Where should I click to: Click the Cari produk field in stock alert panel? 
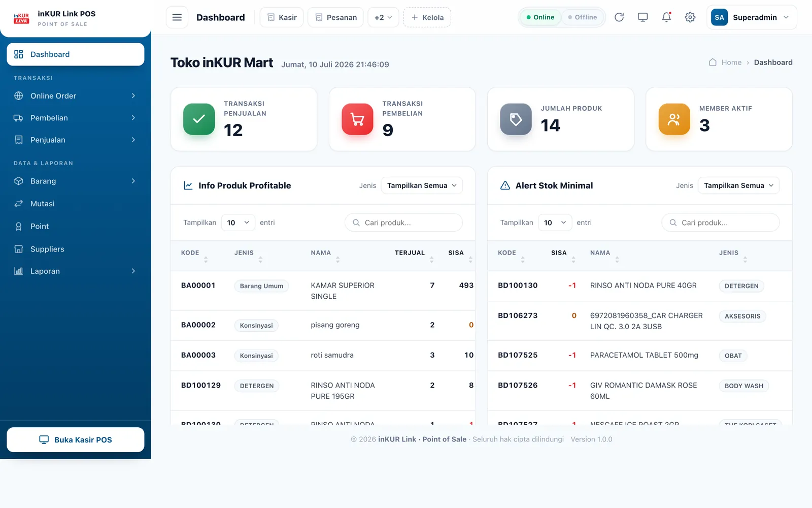click(720, 223)
